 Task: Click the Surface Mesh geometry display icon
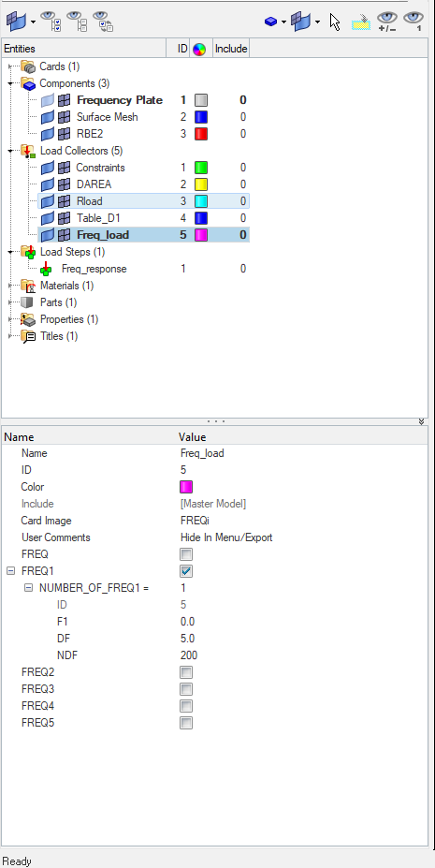(48, 117)
